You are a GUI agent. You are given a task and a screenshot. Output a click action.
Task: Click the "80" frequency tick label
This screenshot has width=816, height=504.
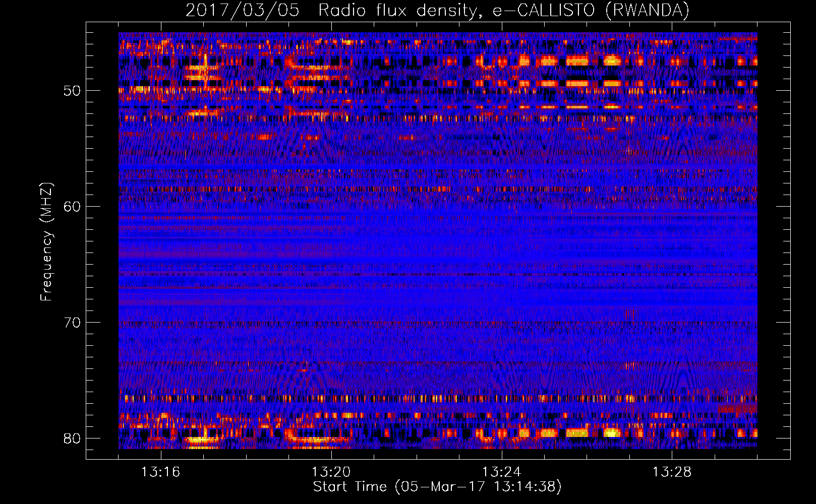coord(73,438)
